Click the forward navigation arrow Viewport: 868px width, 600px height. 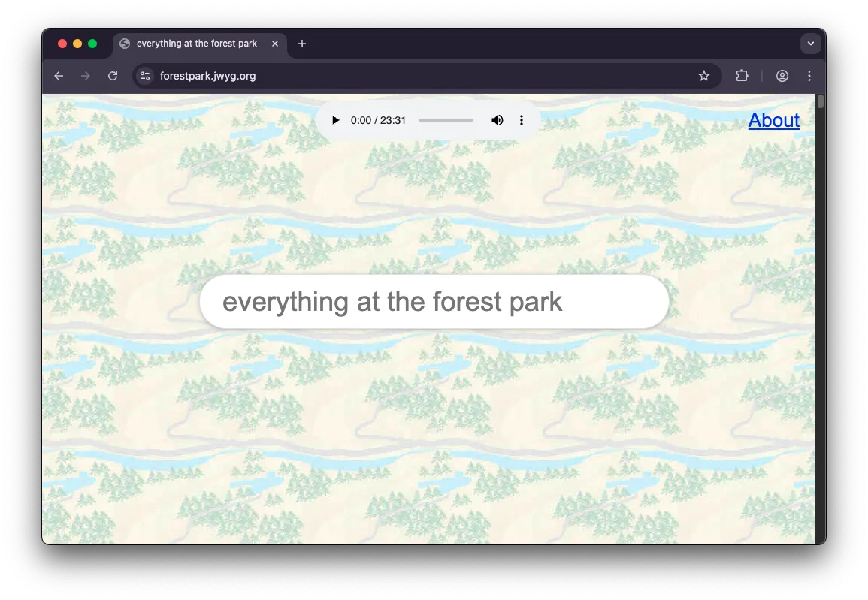coord(86,76)
